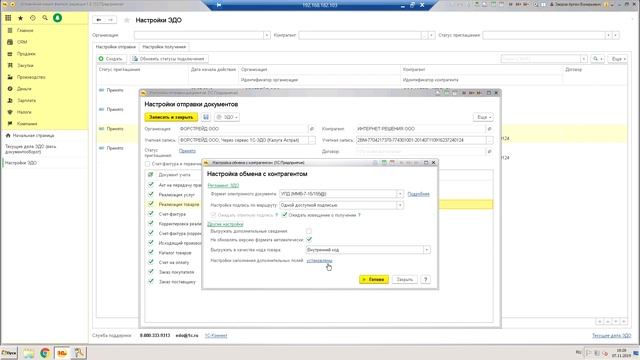Toggle the Заказ поставщику checkbox
Viewport: 640px width, 360px height.
(x=151, y=282)
